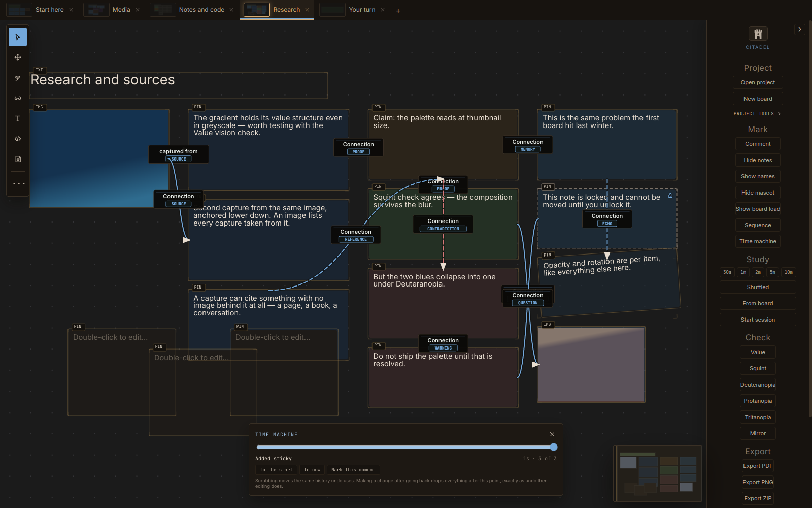Select the 2m study duration

pyautogui.click(x=758, y=272)
